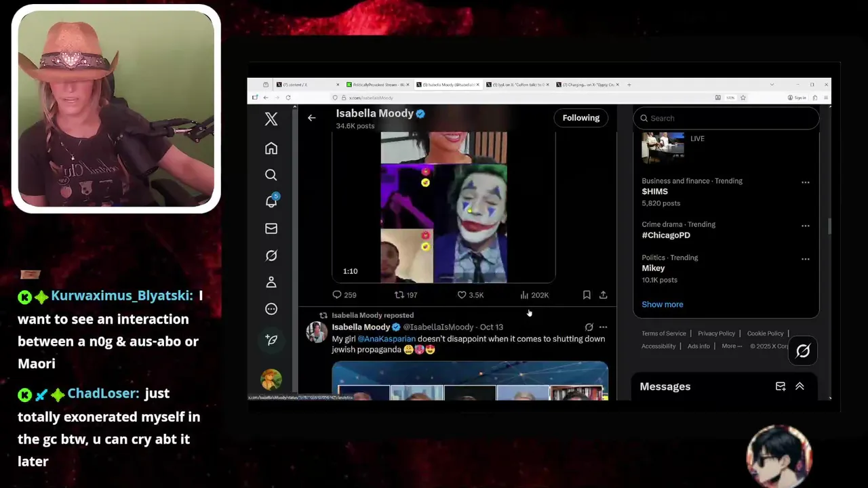Open Profile icon in sidebar

tap(271, 282)
